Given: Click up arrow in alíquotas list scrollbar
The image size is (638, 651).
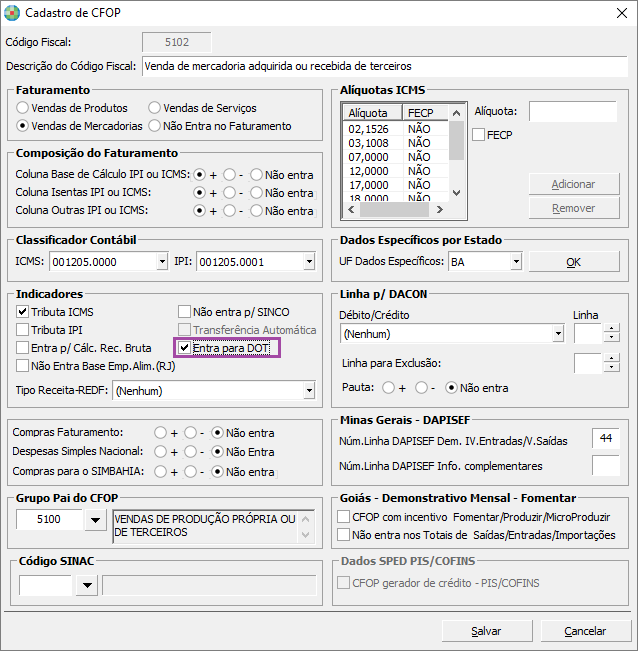Looking at the screenshot, I should tap(457, 113).
